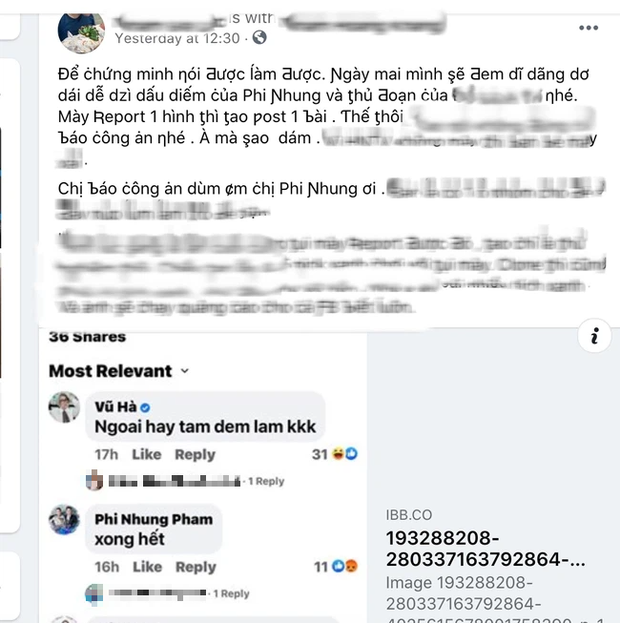Expand the 1 Reply under Phi Nhung's comment
620x623 pixels.
231,594
